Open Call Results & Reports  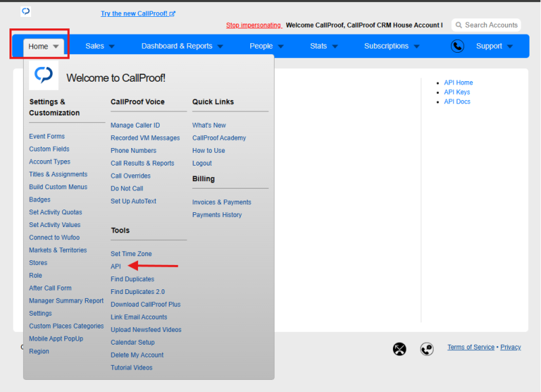pos(142,164)
